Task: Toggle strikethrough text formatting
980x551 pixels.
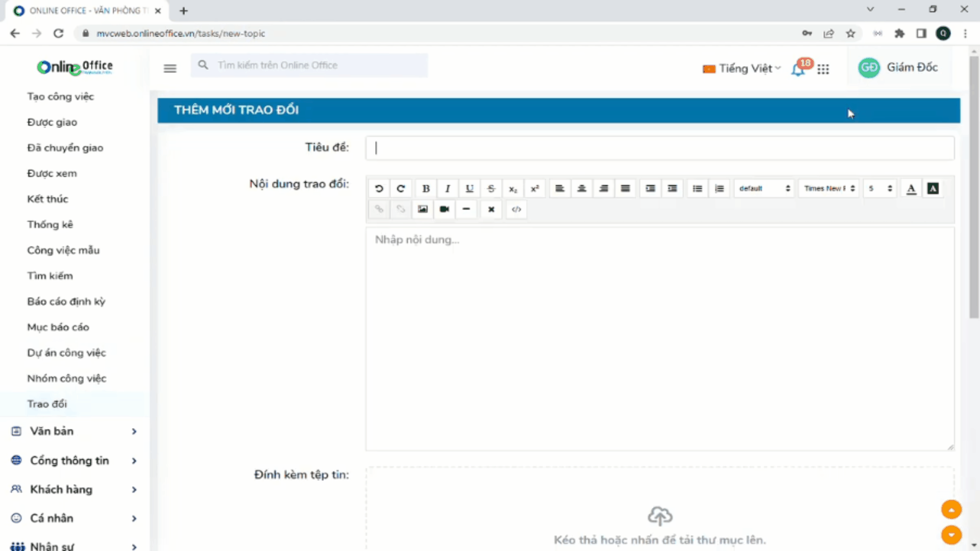Action: pos(491,189)
